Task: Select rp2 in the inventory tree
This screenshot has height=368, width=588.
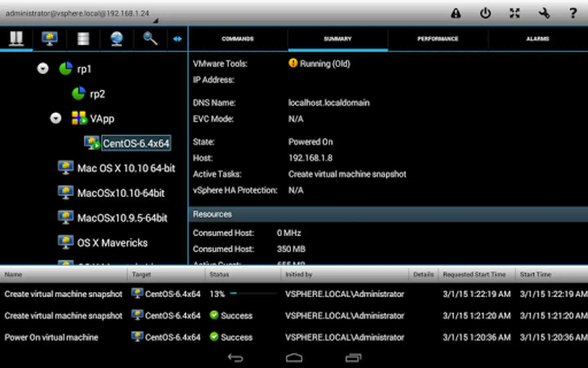Action: pos(97,94)
